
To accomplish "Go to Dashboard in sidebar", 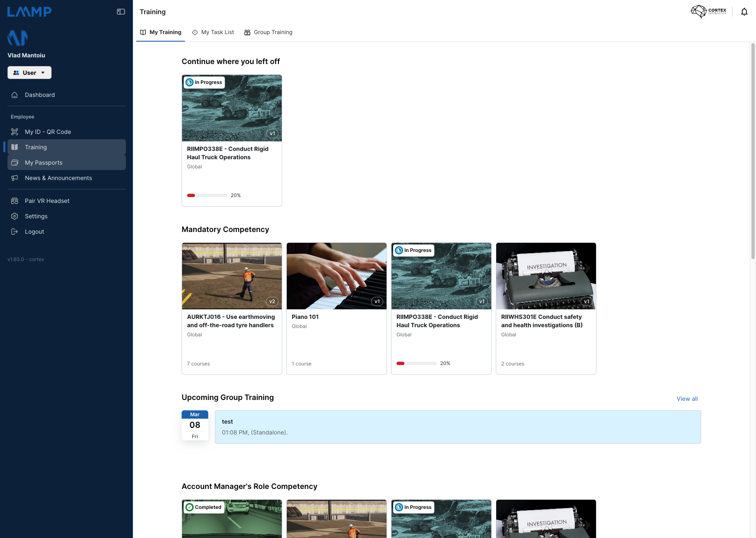I will tap(66, 95).
